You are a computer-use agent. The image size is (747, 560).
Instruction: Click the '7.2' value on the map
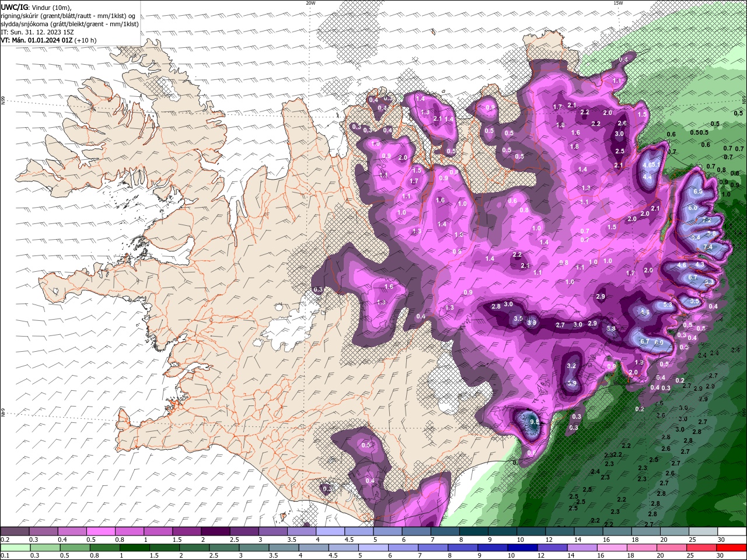click(706, 220)
